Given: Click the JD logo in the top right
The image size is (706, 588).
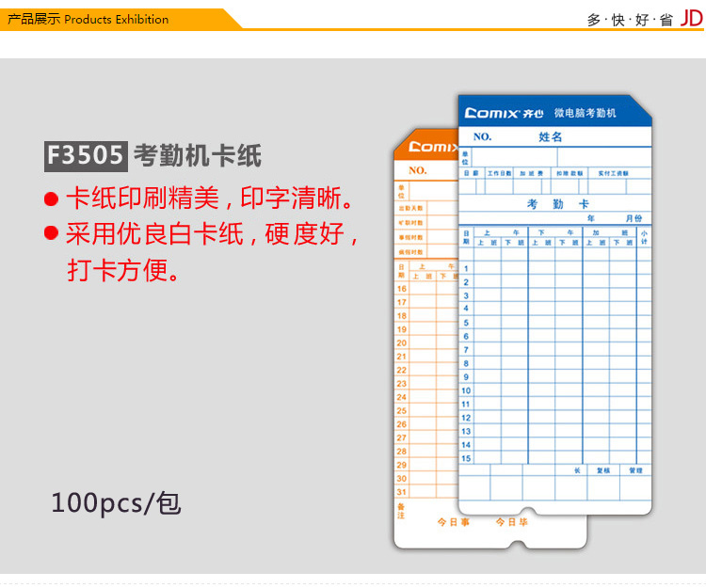Looking at the screenshot, I should click(x=692, y=18).
